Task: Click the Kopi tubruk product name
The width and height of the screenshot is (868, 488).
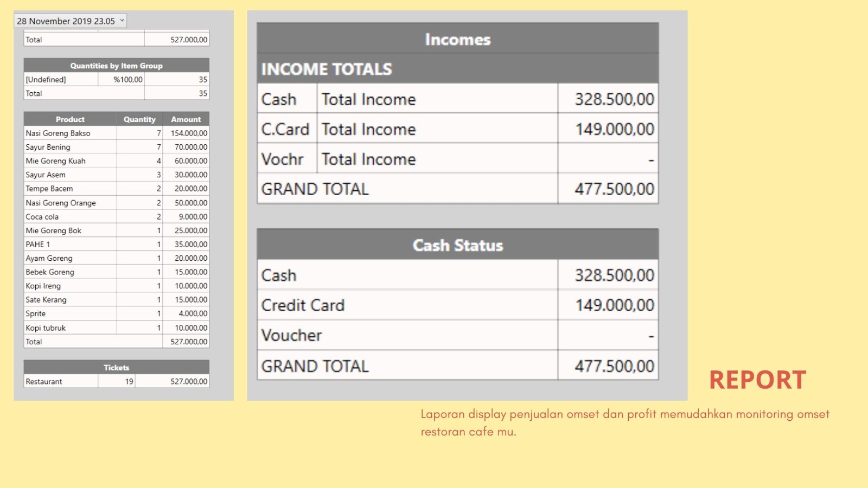Action: tap(46, 328)
